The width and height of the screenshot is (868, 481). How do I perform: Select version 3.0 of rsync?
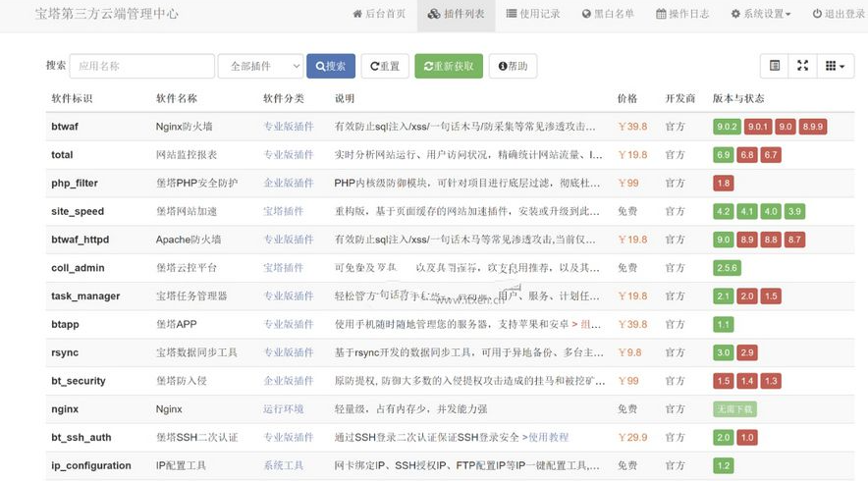[724, 352]
